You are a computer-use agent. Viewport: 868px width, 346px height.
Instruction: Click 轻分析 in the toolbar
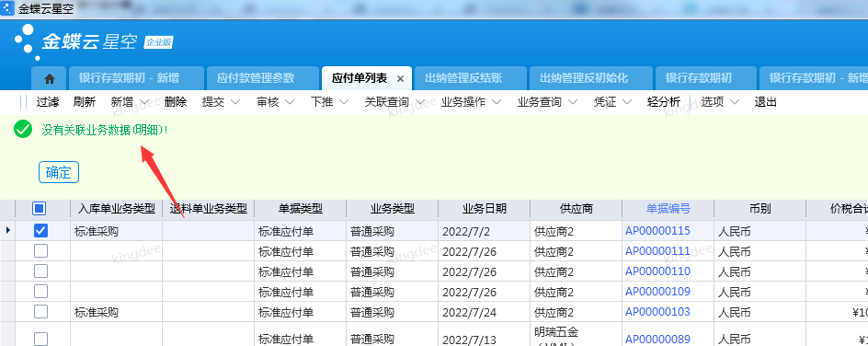coord(664,102)
